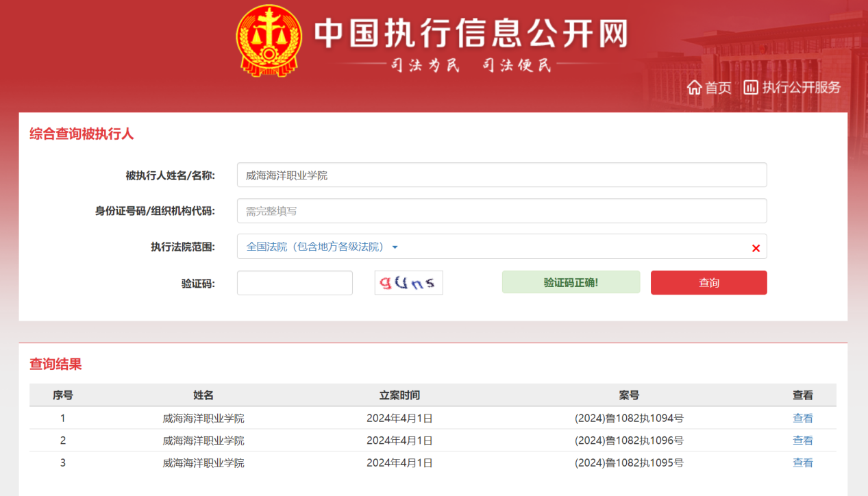Viewport: 868px width, 496px height.
Task: View details for case 鲁1082执1096号
Action: (x=803, y=441)
